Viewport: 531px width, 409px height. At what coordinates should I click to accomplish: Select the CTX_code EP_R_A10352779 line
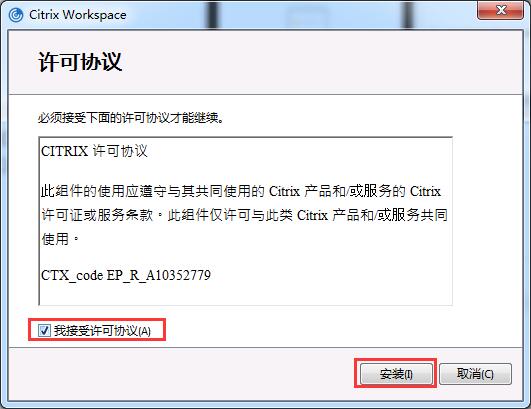[x=126, y=275]
